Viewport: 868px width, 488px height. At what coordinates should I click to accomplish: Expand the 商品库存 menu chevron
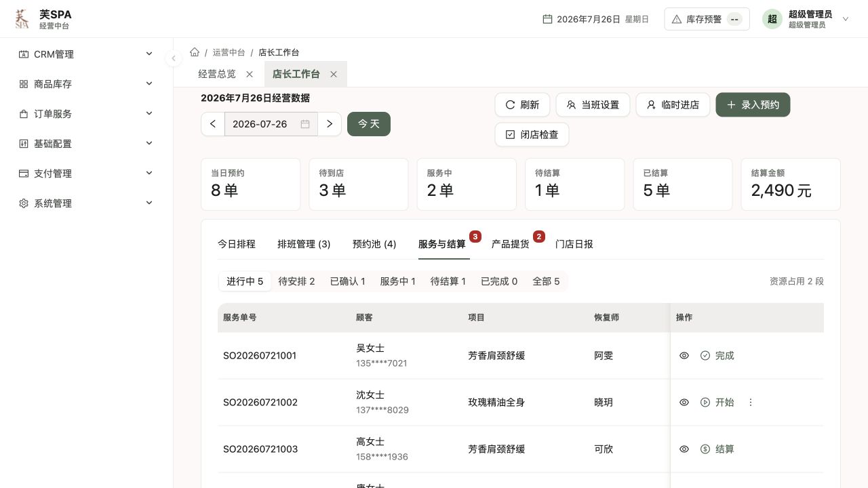pyautogui.click(x=149, y=84)
